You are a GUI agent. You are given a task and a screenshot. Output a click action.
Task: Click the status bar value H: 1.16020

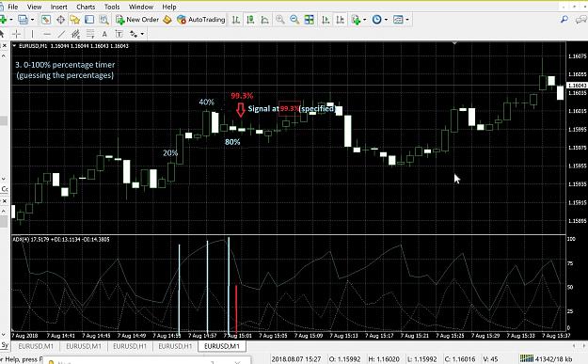pyautogui.click(x=385, y=359)
